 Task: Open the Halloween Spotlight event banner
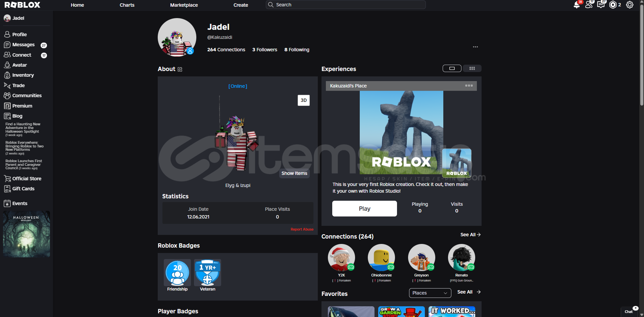coord(27,234)
